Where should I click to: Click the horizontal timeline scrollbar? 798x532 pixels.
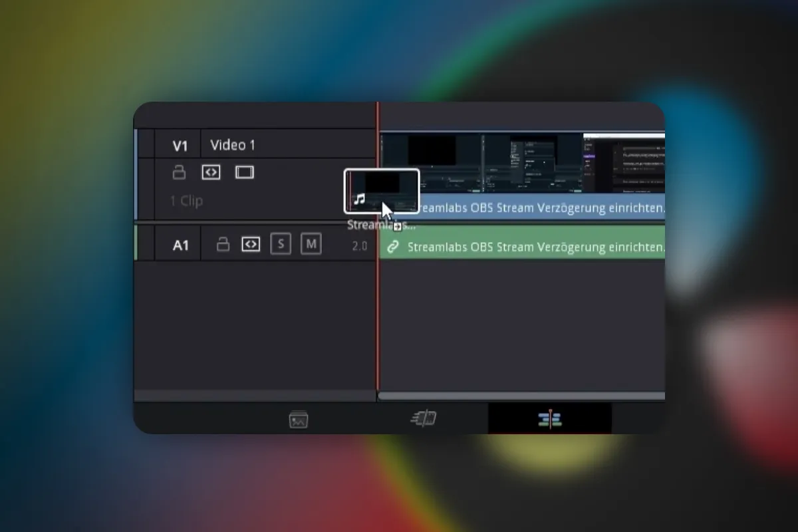[x=521, y=396]
